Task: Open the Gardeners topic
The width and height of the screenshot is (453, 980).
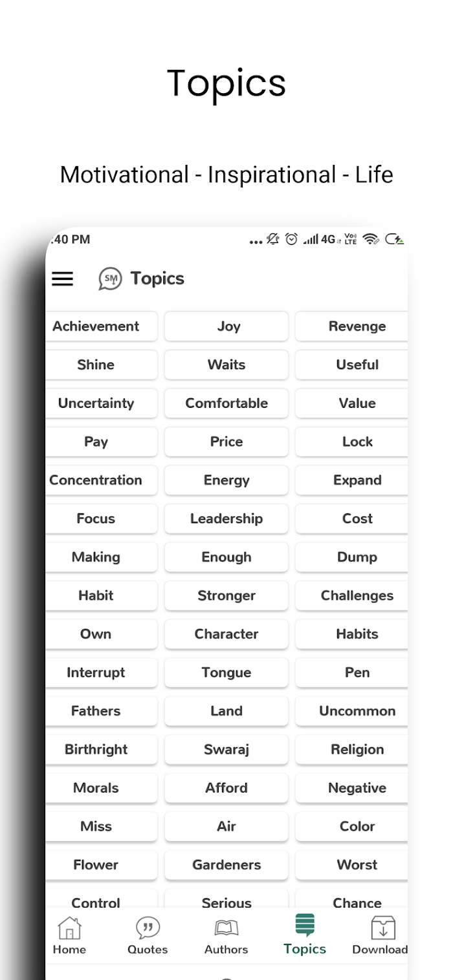Action: (x=226, y=864)
